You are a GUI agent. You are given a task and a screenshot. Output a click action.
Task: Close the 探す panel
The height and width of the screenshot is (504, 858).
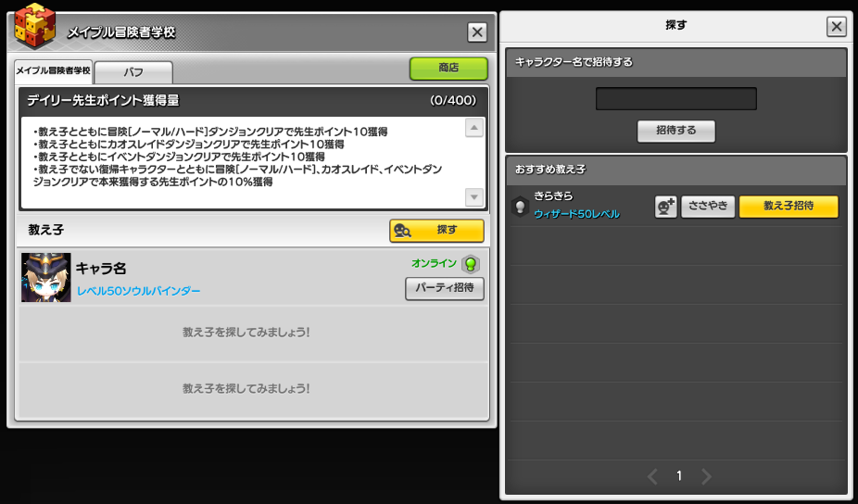point(836,26)
